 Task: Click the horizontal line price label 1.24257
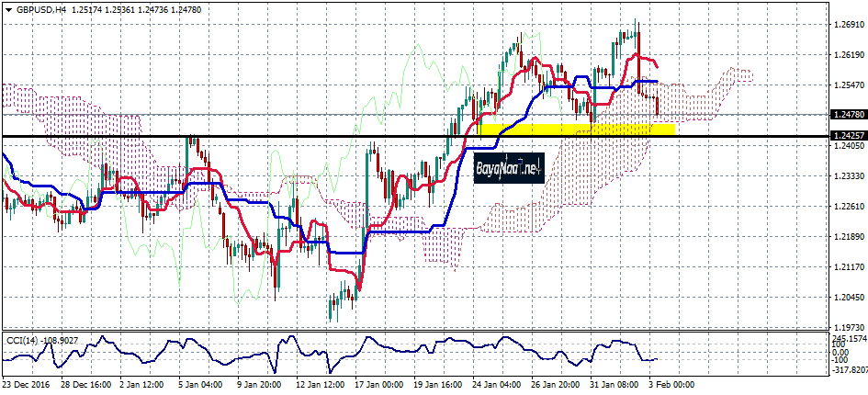click(x=847, y=136)
